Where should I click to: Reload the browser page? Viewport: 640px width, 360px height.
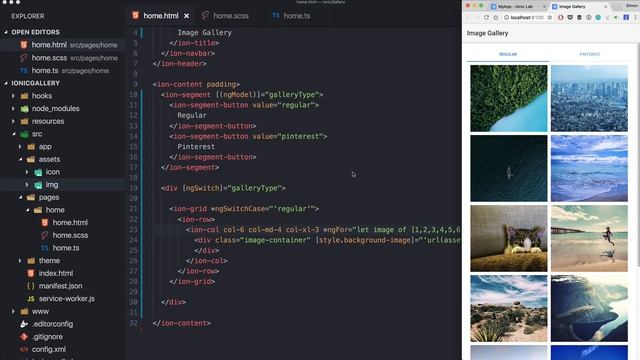click(486, 18)
